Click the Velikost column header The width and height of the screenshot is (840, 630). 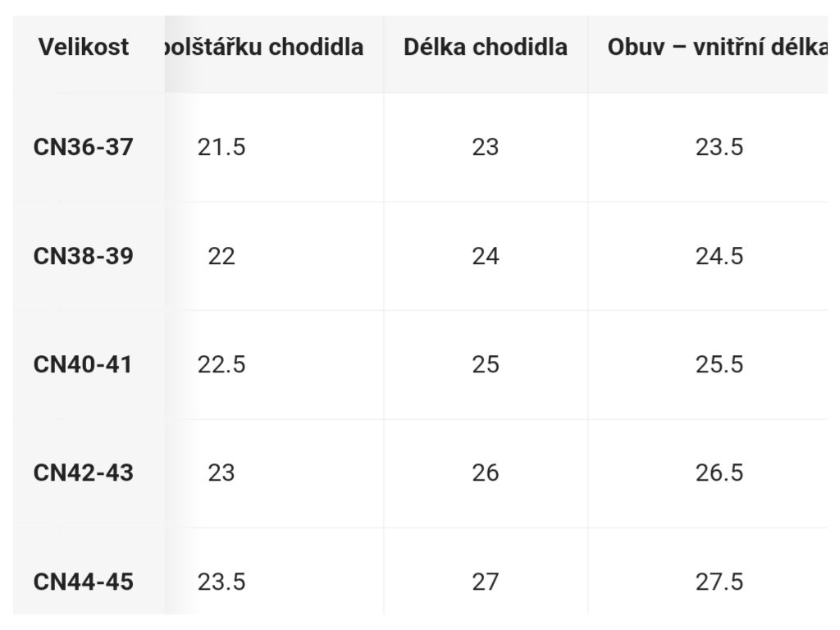tap(84, 47)
